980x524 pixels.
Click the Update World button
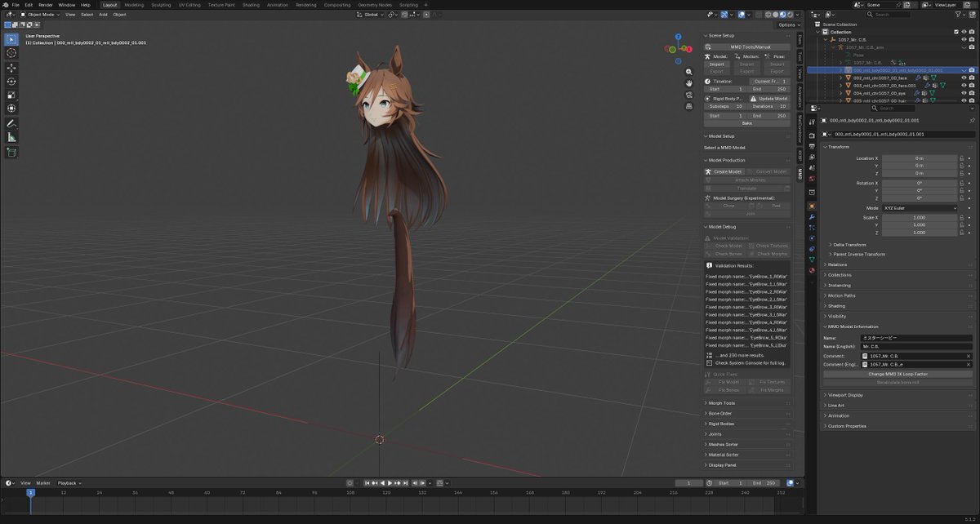[769, 98]
